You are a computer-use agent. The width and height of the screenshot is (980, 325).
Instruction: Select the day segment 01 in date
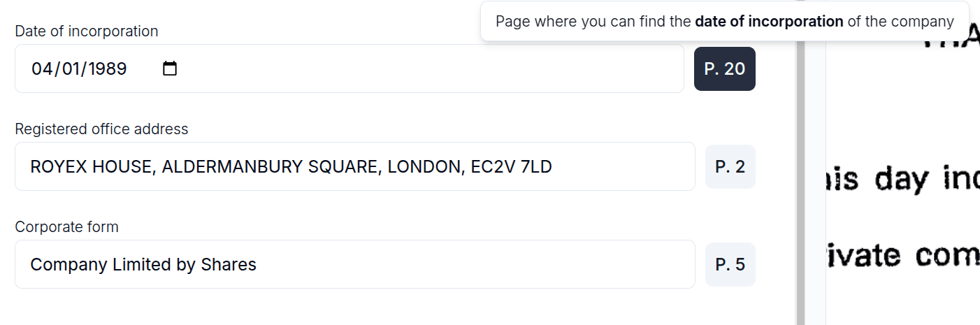coord(71,68)
